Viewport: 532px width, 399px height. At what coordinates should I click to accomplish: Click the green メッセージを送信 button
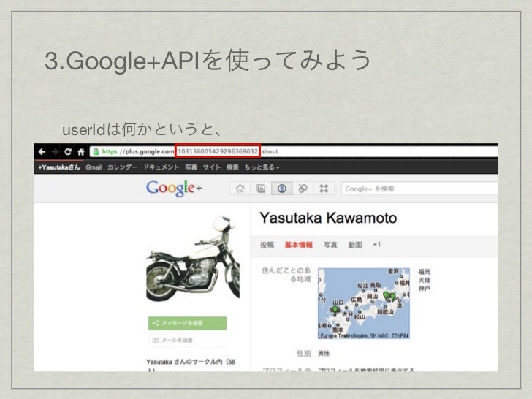pos(187,323)
